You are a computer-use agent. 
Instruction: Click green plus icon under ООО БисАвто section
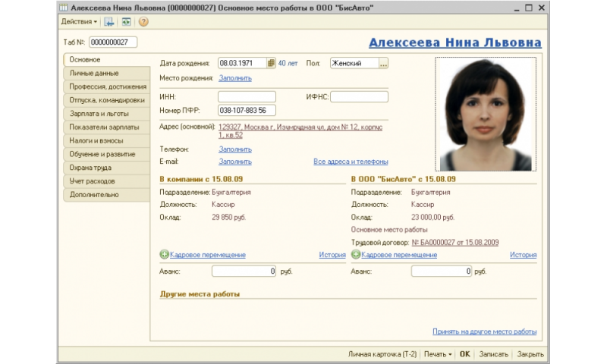[x=356, y=255]
